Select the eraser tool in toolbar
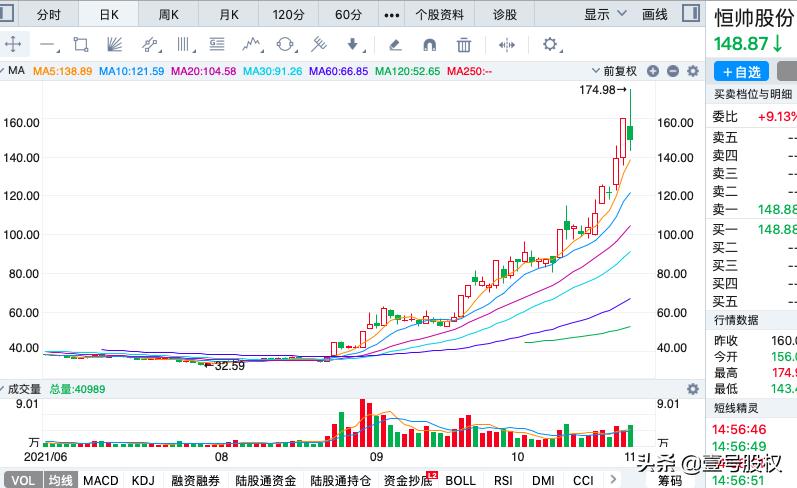The width and height of the screenshot is (797, 488). click(395, 44)
